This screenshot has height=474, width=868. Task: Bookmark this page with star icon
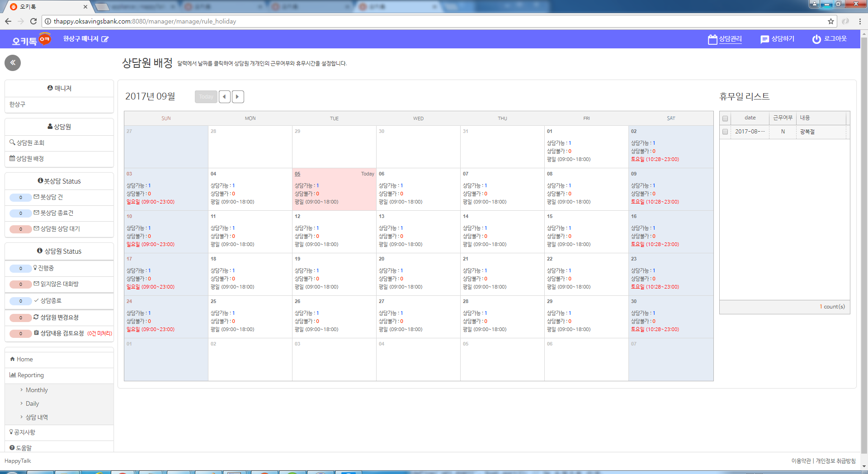[x=830, y=21]
